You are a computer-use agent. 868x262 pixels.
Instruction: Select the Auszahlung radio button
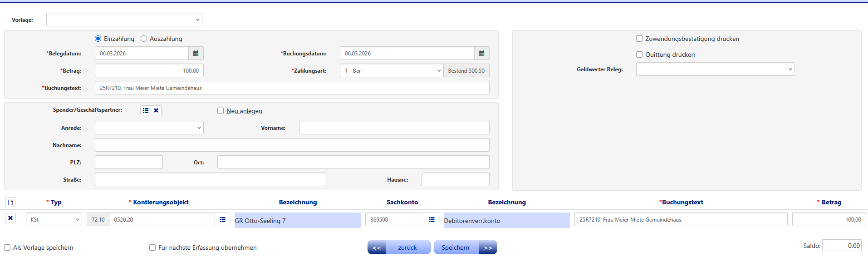pyautogui.click(x=144, y=39)
